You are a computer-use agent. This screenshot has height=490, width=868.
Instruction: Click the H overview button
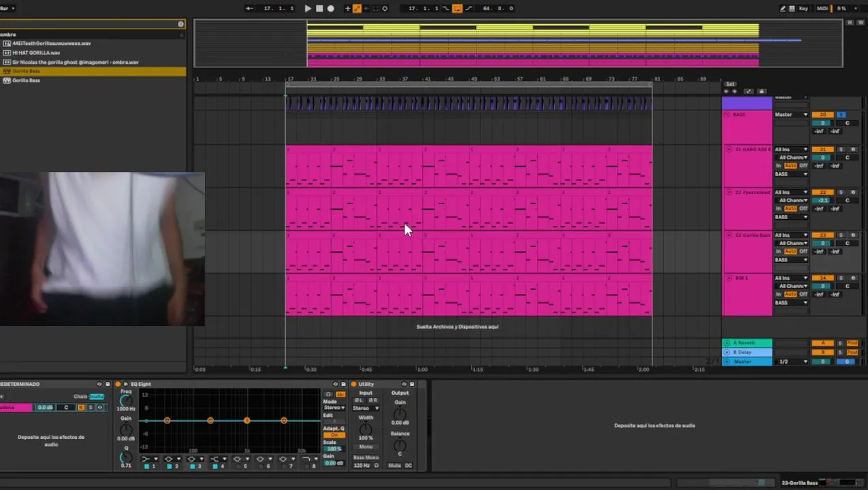click(x=850, y=22)
